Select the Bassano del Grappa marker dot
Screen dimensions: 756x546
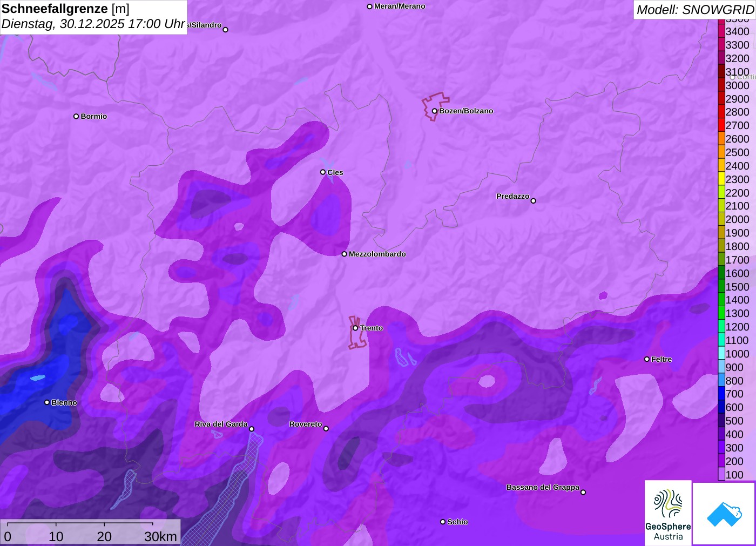583,492
